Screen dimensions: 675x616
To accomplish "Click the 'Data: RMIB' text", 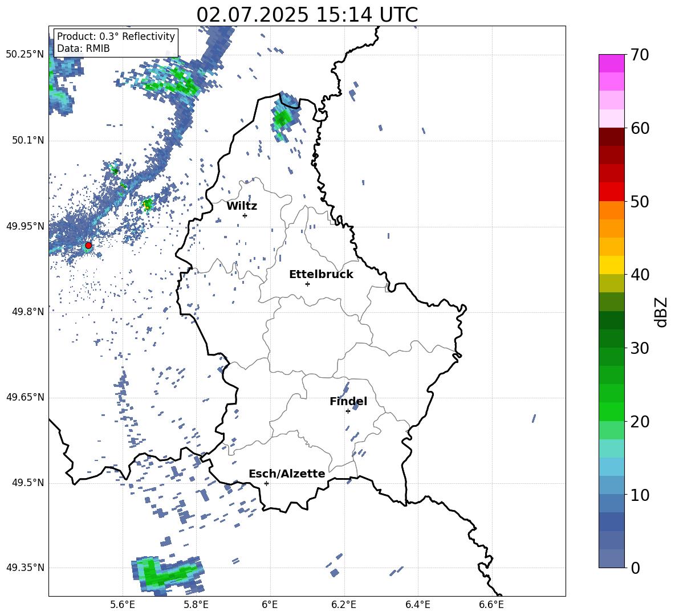I will [x=83, y=48].
